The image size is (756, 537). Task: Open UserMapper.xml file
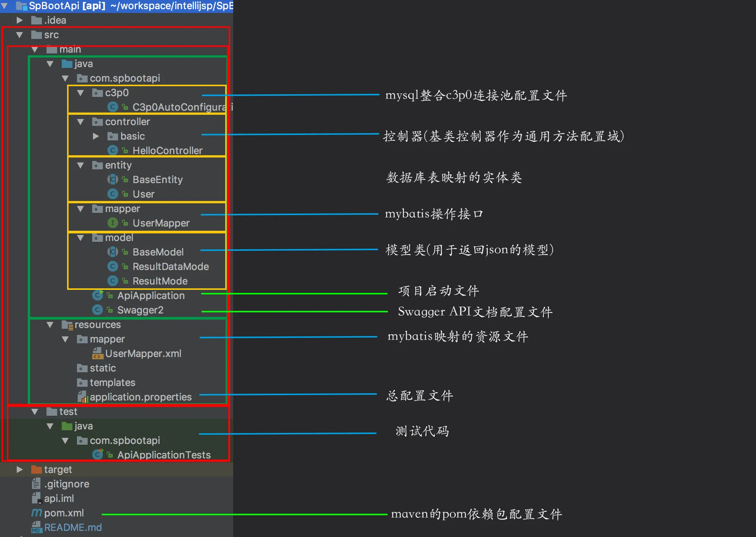point(143,354)
